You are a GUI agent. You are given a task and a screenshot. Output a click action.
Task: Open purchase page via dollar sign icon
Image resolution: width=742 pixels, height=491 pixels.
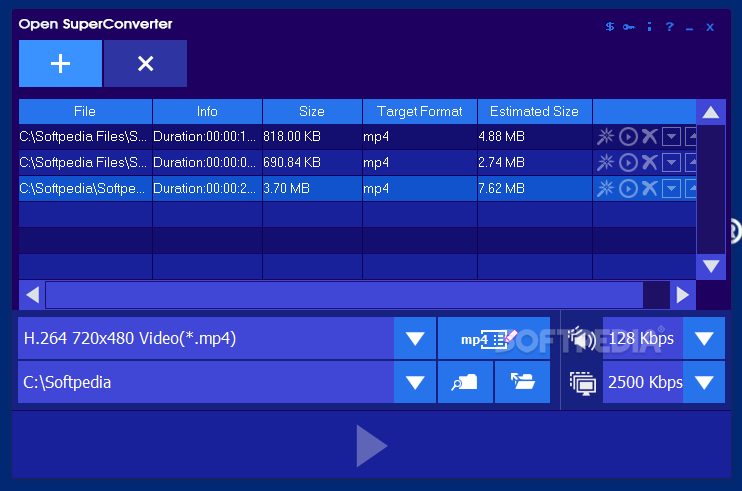pyautogui.click(x=610, y=27)
